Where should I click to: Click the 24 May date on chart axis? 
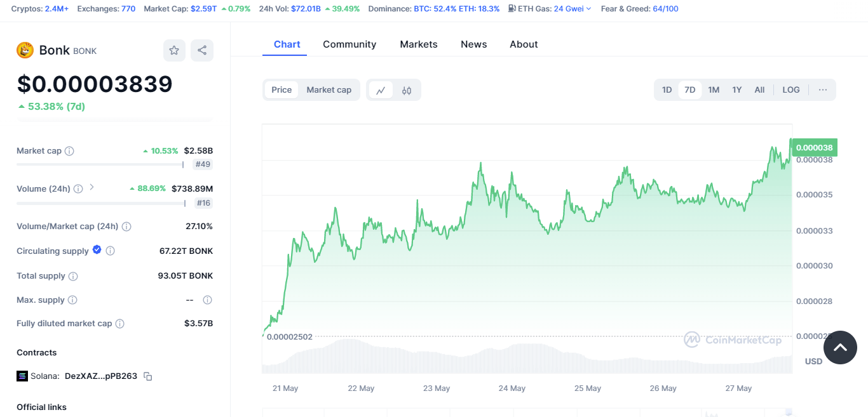pyautogui.click(x=512, y=388)
